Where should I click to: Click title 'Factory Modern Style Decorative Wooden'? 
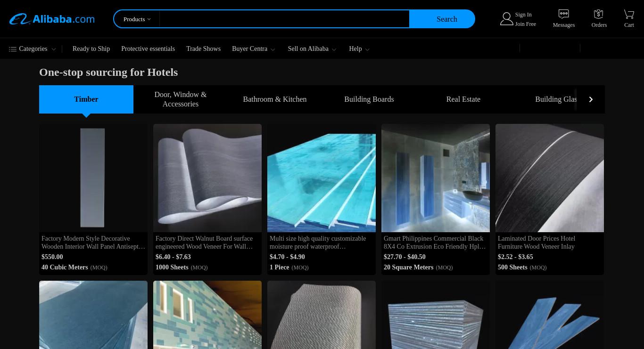93,243
